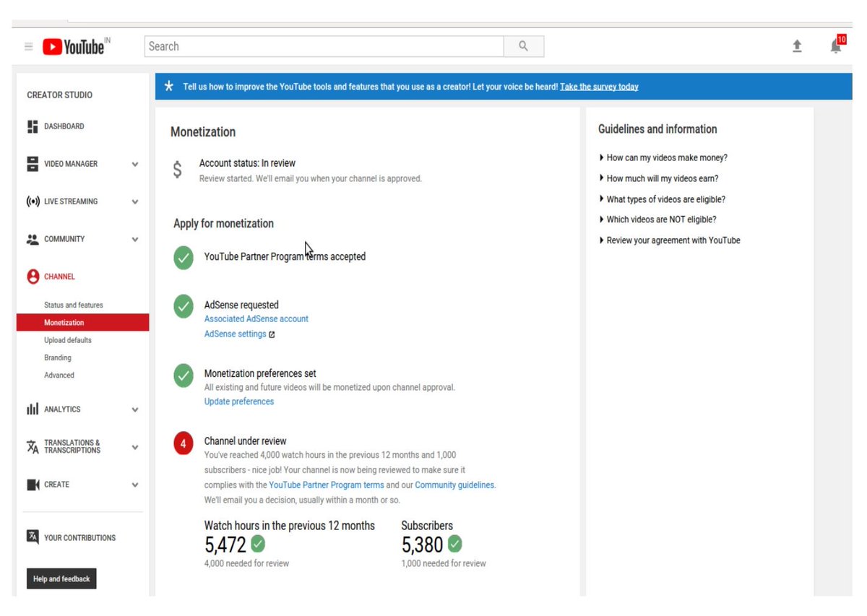
Task: Open the AdSense settings link
Action: [x=236, y=334]
